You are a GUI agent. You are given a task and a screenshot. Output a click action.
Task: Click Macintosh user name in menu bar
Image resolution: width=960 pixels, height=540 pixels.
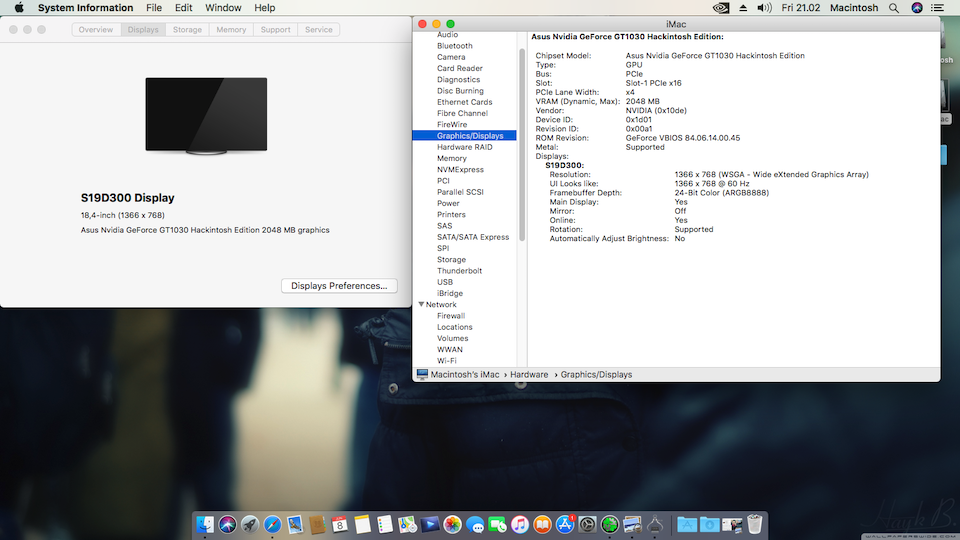pos(853,8)
